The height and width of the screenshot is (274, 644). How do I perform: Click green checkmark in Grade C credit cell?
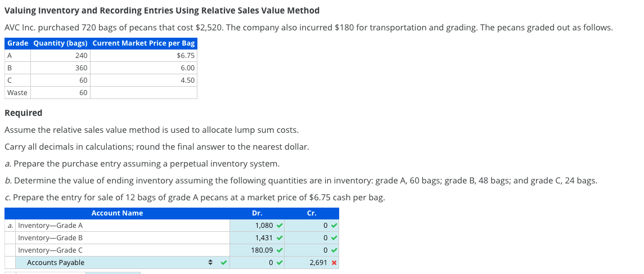(334, 250)
